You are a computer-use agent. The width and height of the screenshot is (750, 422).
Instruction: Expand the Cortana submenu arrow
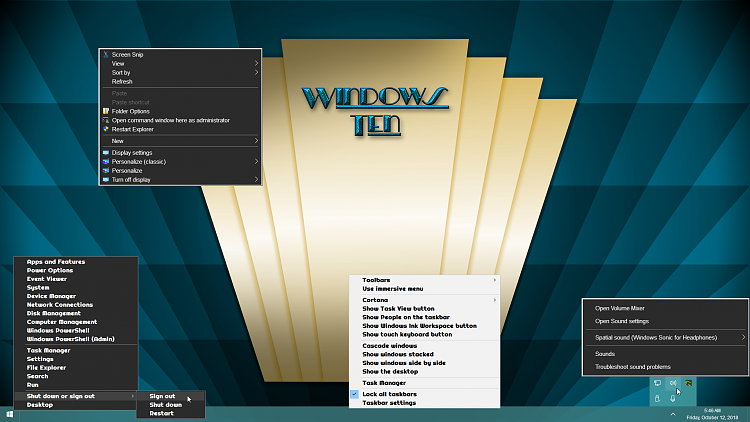(495, 300)
